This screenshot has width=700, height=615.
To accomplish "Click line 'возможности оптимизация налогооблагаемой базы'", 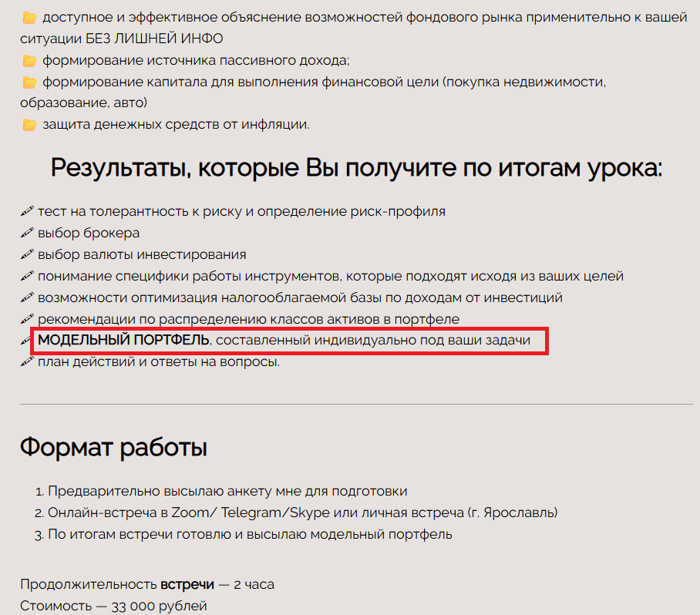I will pos(300,297).
